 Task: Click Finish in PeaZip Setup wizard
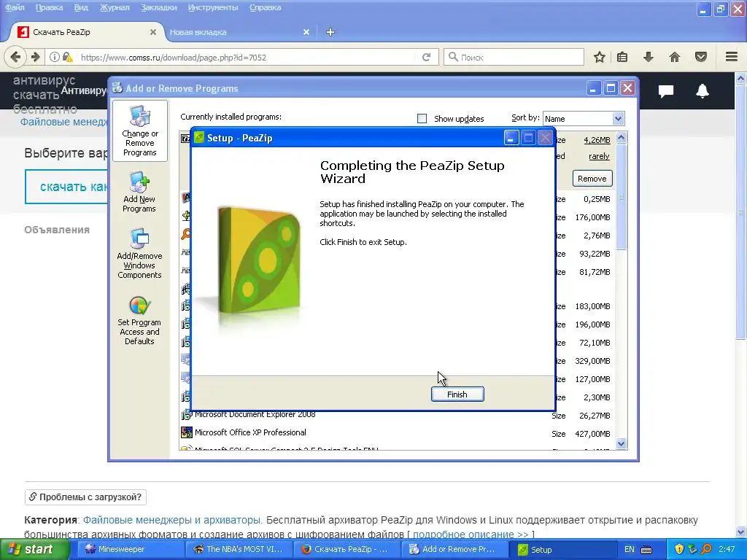pyautogui.click(x=457, y=394)
